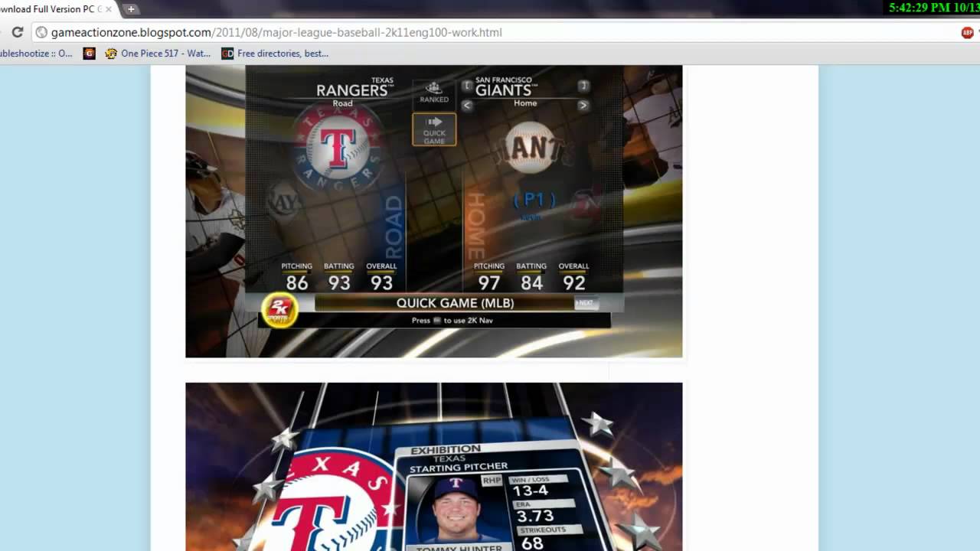The height and width of the screenshot is (551, 980).
Task: Select the Ranked mode icon
Action: click(434, 92)
